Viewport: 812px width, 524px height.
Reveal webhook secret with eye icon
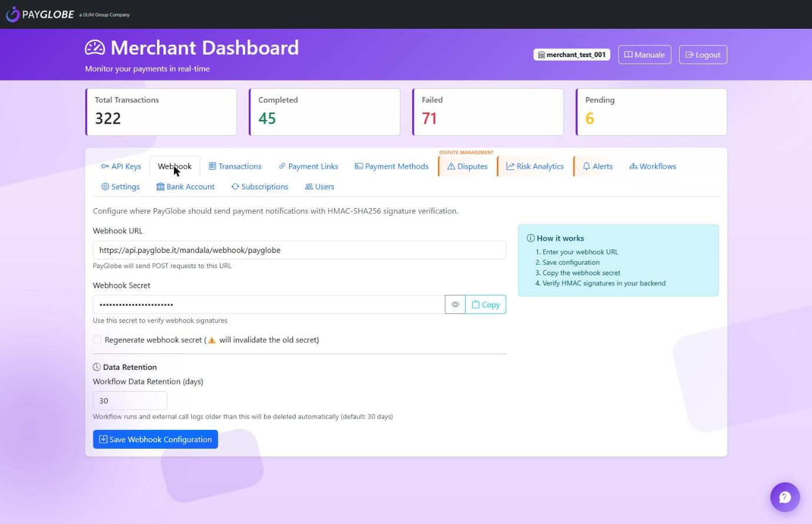pyautogui.click(x=455, y=305)
